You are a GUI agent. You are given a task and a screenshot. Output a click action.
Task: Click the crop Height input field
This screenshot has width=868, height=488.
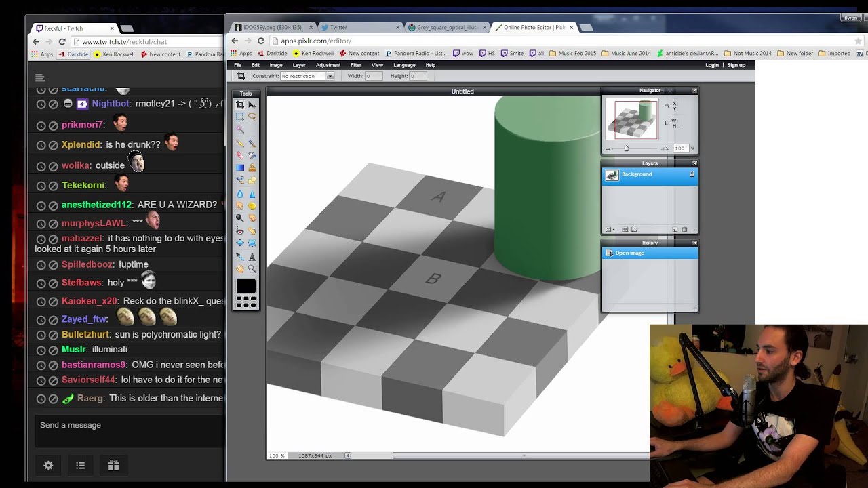click(418, 76)
